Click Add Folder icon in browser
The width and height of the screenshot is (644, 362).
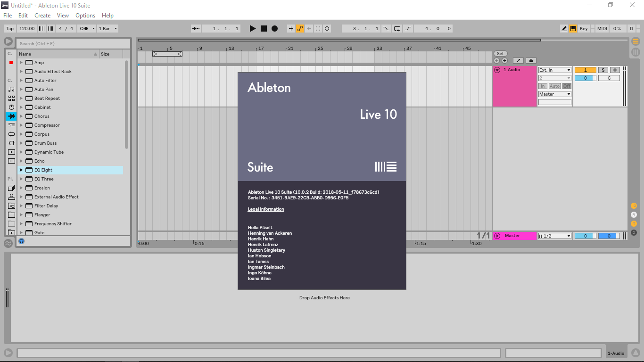[x=11, y=232]
